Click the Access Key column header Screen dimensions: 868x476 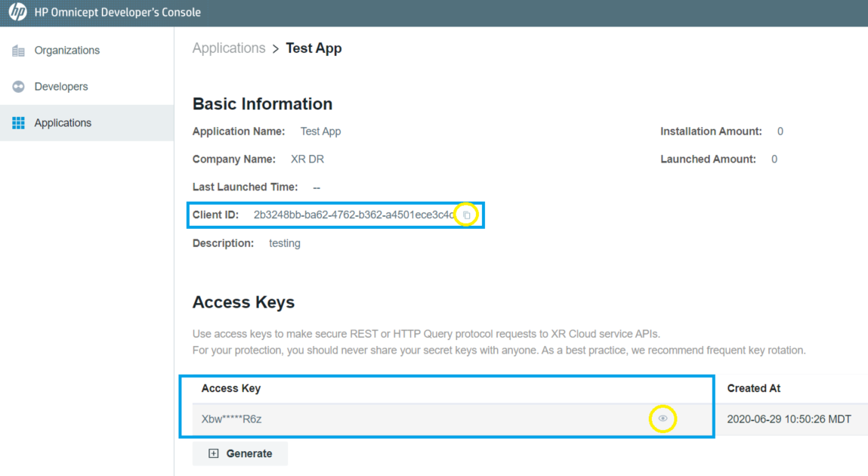coord(231,388)
